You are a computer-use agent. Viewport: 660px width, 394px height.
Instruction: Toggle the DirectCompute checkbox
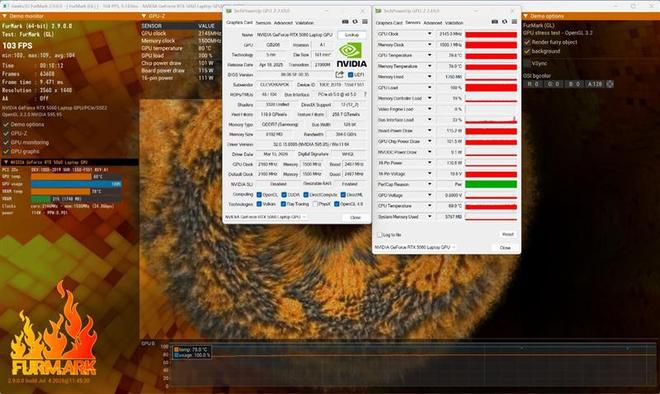click(306, 195)
